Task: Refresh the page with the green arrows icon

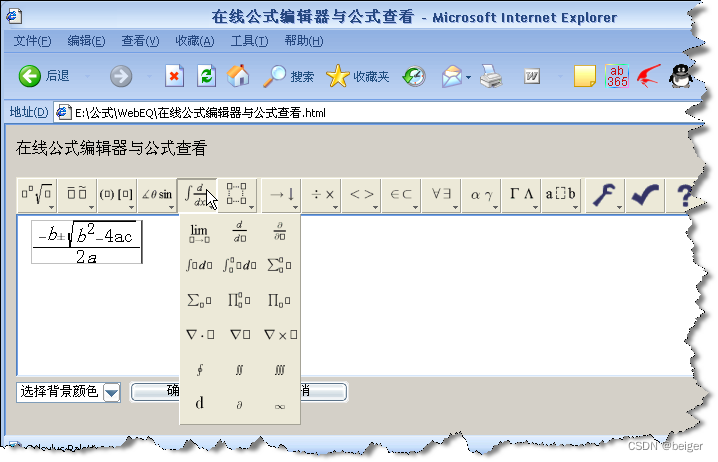Action: click(x=206, y=76)
